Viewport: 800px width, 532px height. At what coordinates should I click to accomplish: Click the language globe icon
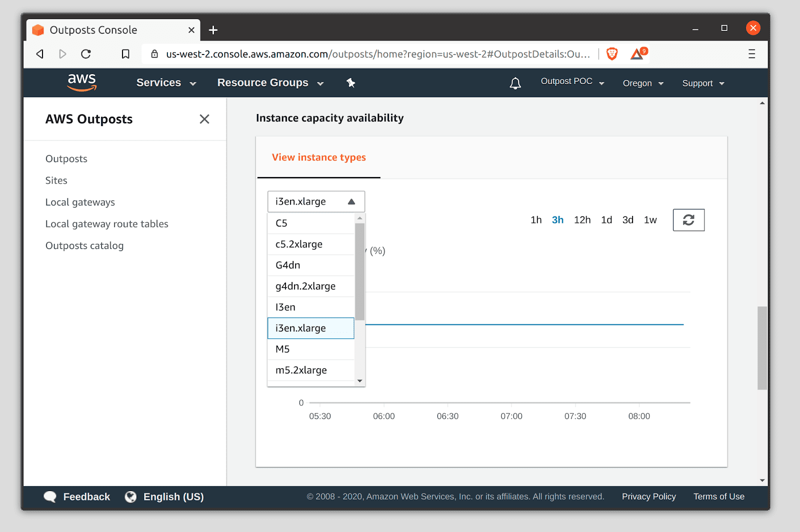[130, 496]
